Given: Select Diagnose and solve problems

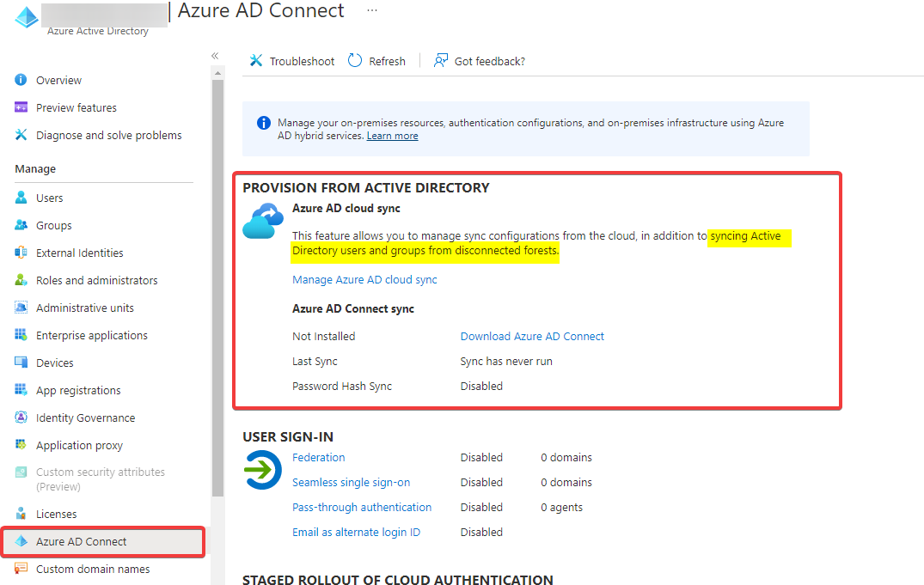Looking at the screenshot, I should click(108, 136).
